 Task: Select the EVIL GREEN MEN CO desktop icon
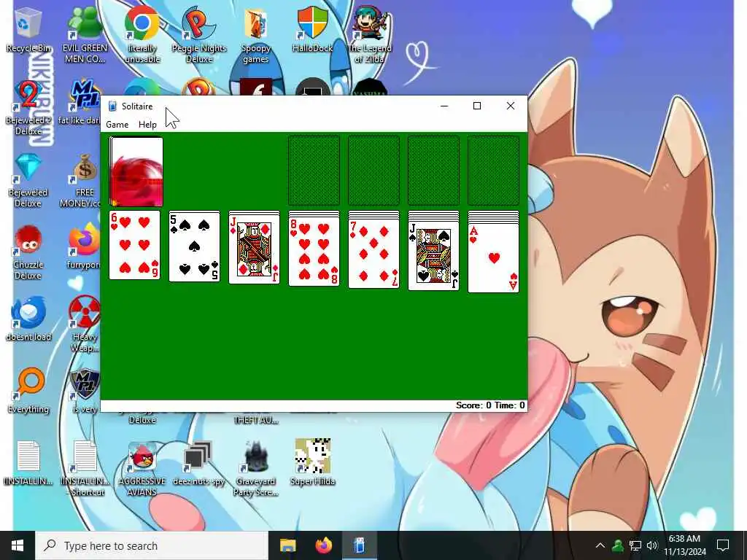(x=85, y=36)
